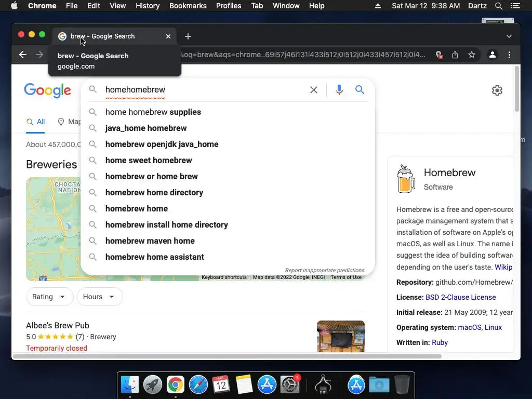
Task: Choose suggestion homebrew or home brew
Action: tap(228, 177)
